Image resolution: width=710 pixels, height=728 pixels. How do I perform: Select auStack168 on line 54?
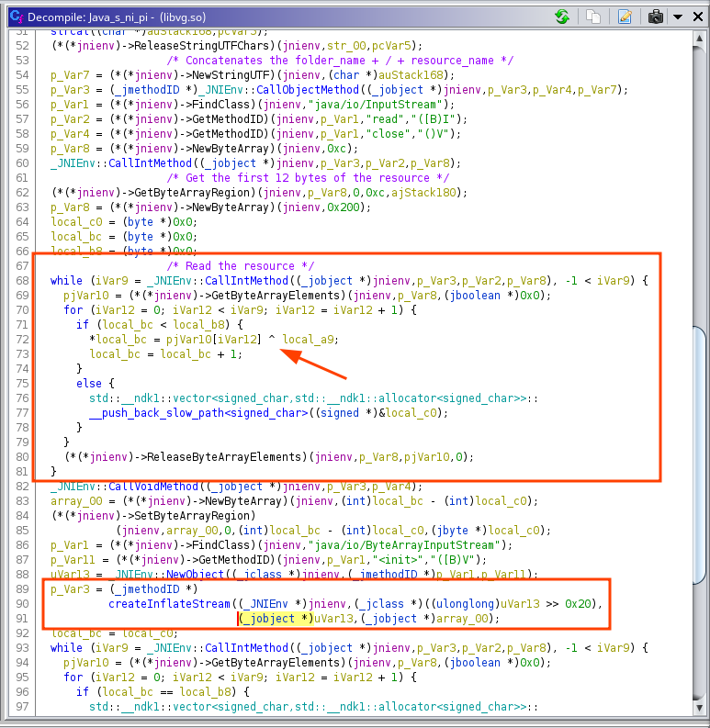pos(411,74)
